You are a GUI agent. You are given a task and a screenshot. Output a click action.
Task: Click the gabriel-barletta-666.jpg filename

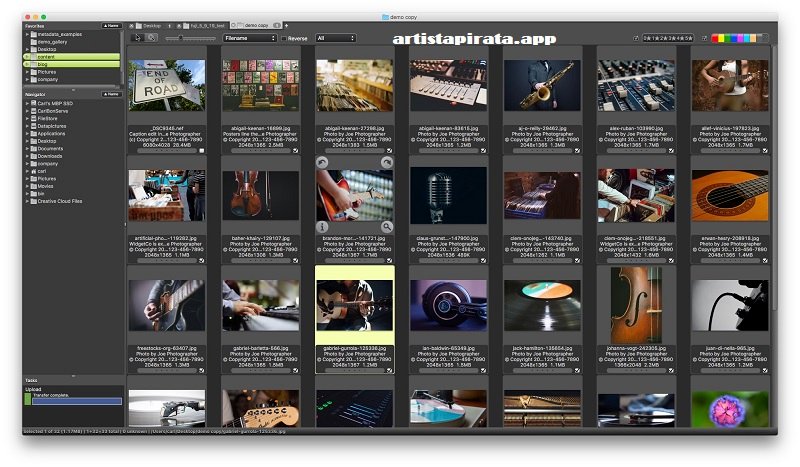261,349
